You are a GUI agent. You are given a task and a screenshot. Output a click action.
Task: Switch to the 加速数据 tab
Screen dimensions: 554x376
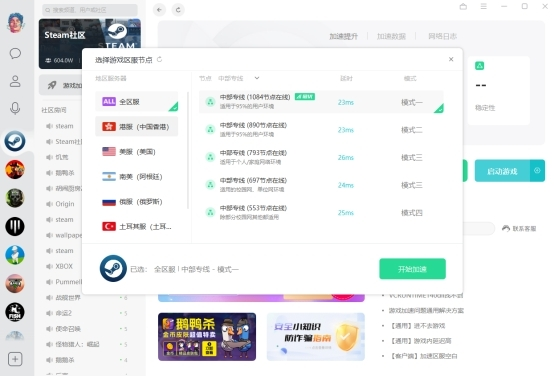[x=391, y=36]
